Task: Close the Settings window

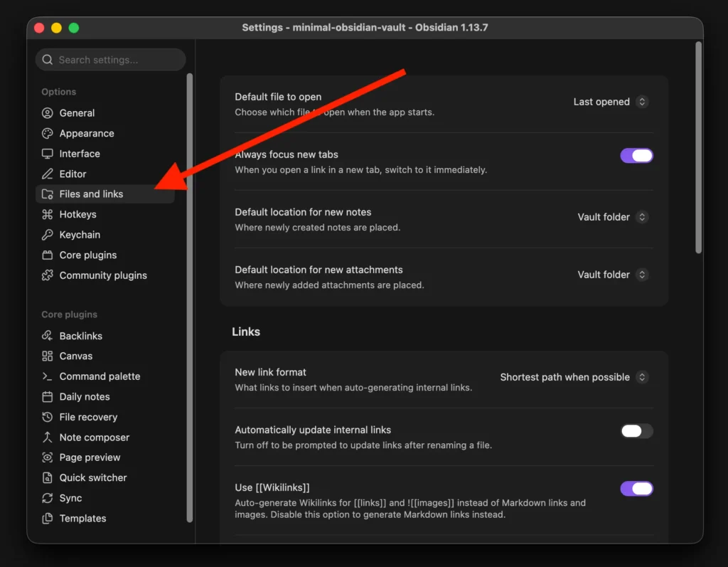Action: tap(40, 28)
